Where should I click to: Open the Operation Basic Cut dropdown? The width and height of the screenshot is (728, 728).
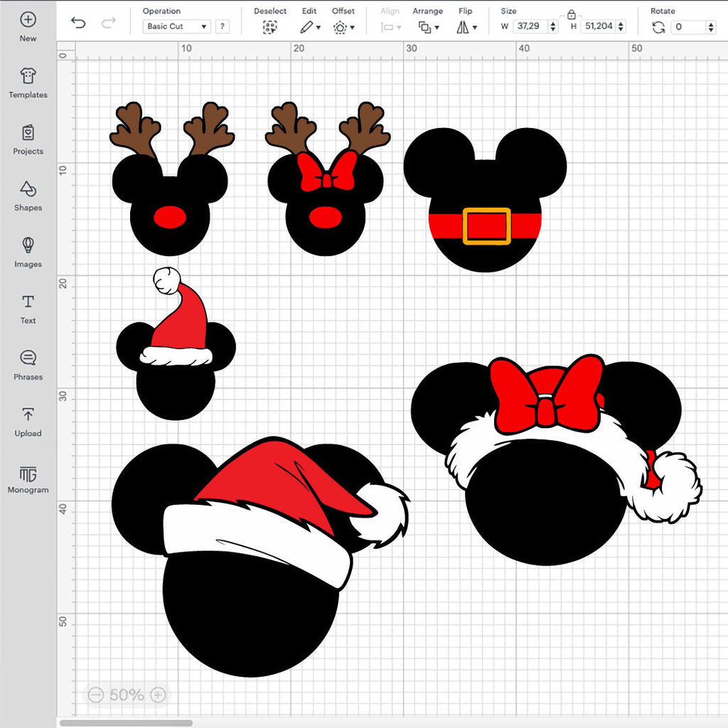[x=177, y=26]
